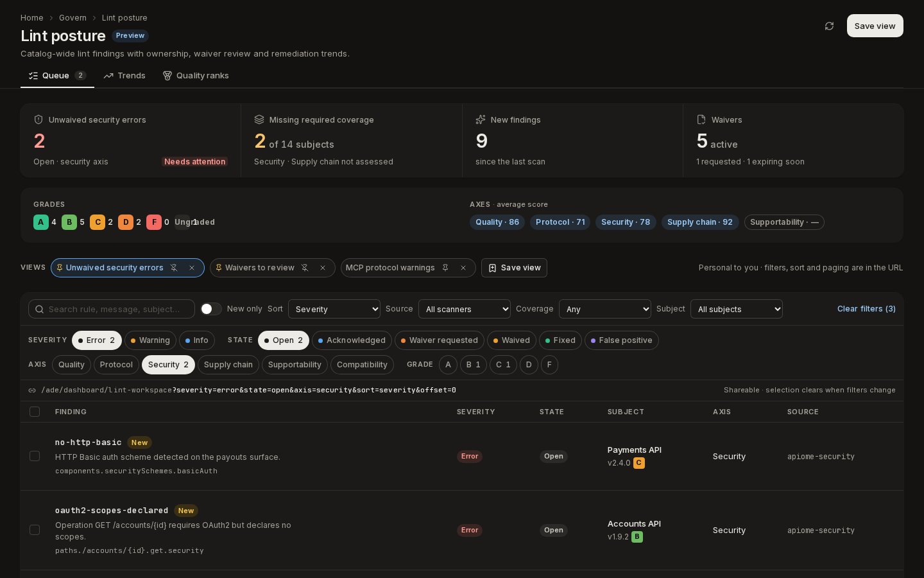Screen dimensions: 924x578
Task: Click the grade A badge in Grades
Action: click(41, 222)
